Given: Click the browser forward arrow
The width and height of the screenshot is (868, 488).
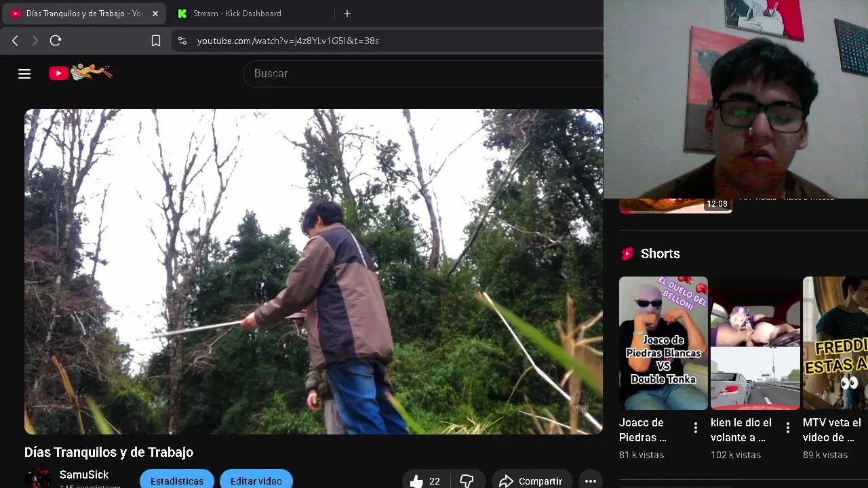Looking at the screenshot, I should [x=35, y=41].
